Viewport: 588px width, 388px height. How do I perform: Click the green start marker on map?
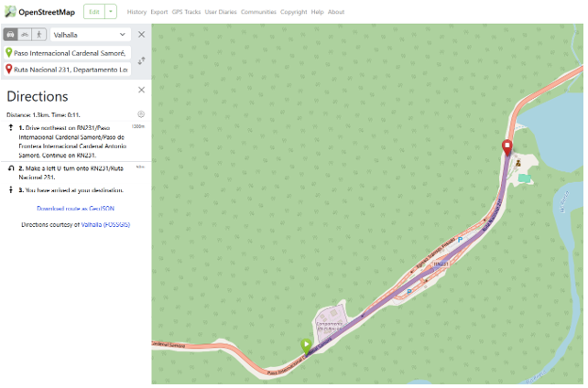[x=306, y=345]
